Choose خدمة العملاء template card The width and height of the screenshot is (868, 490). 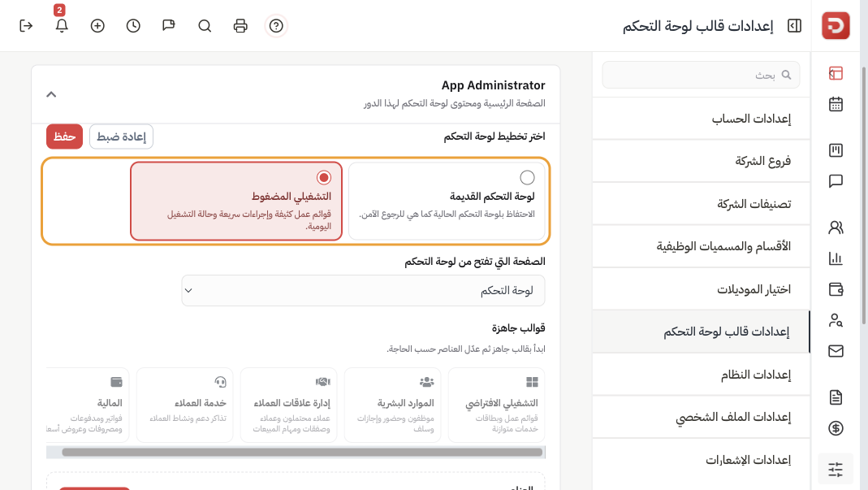[185, 405]
